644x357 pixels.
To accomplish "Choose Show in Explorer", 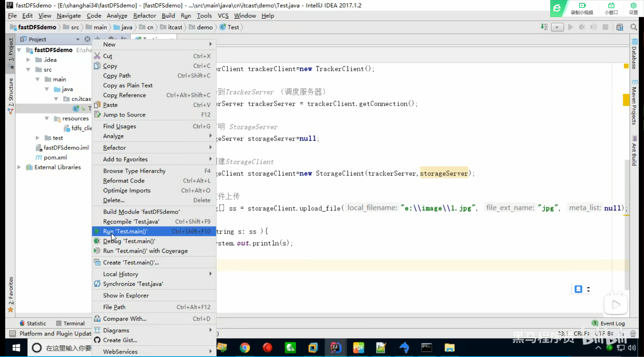I will [x=154, y=295].
